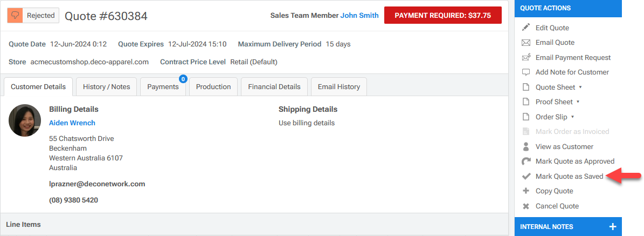Click the plus icon beside Copy Quote

[x=526, y=191]
